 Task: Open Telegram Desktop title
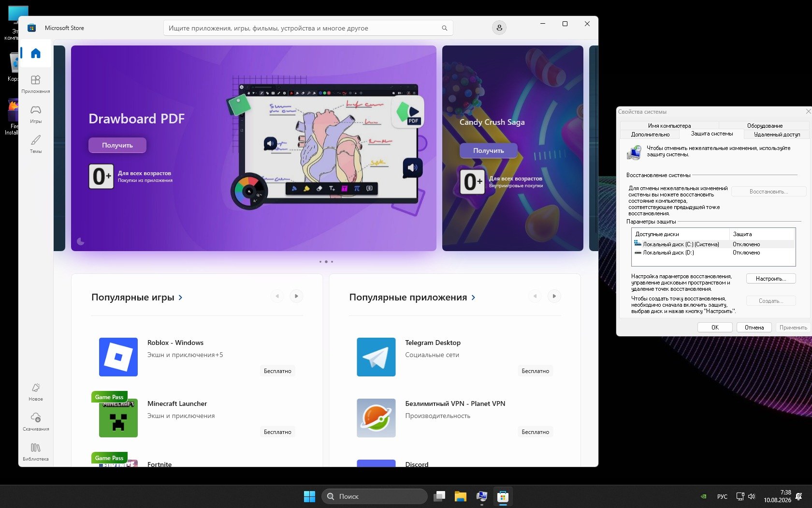click(433, 343)
